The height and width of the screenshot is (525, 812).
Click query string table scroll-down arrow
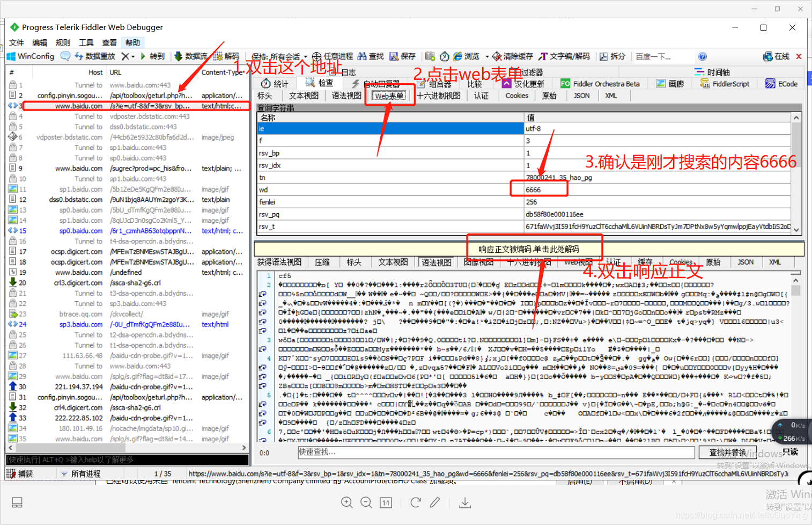(x=796, y=229)
